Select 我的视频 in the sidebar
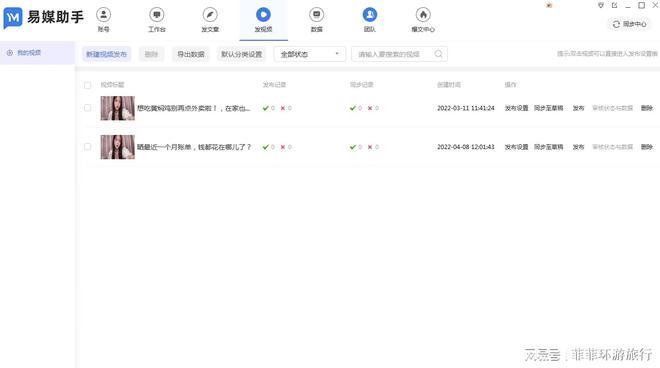660x368 pixels. tap(37, 53)
